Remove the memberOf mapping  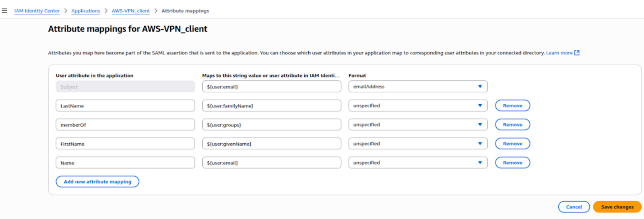(x=512, y=125)
